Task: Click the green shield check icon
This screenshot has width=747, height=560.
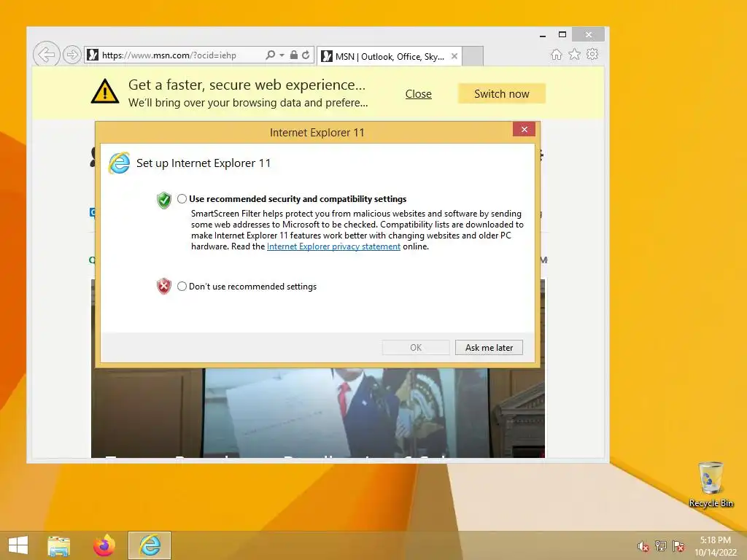Action: point(164,200)
